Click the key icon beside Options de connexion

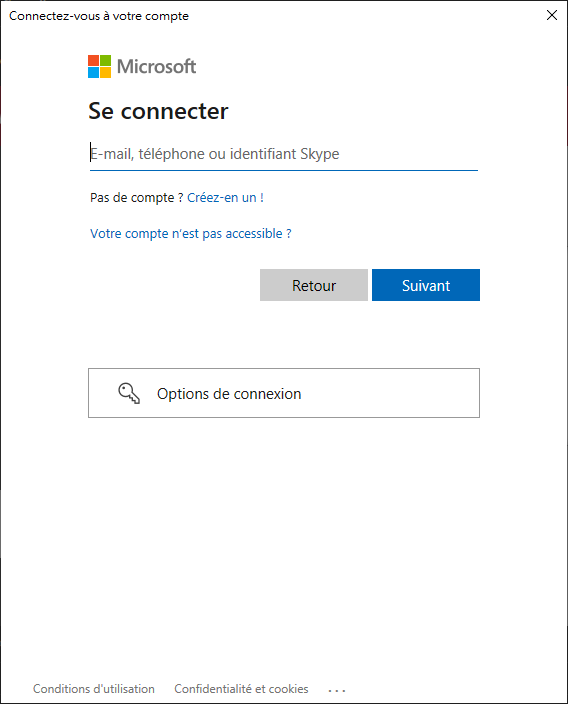click(129, 393)
